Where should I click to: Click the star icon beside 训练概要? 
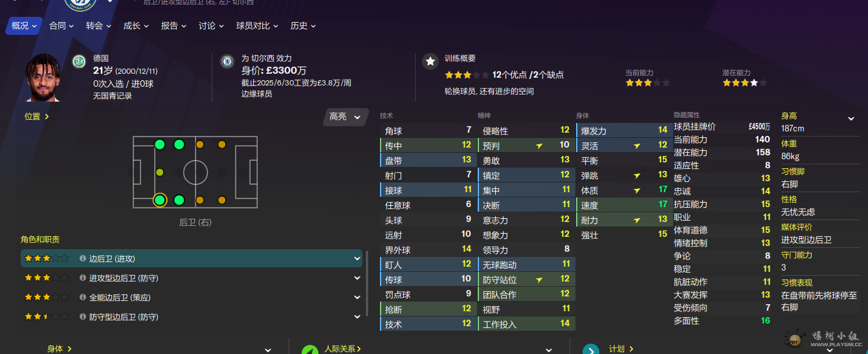pyautogui.click(x=430, y=61)
